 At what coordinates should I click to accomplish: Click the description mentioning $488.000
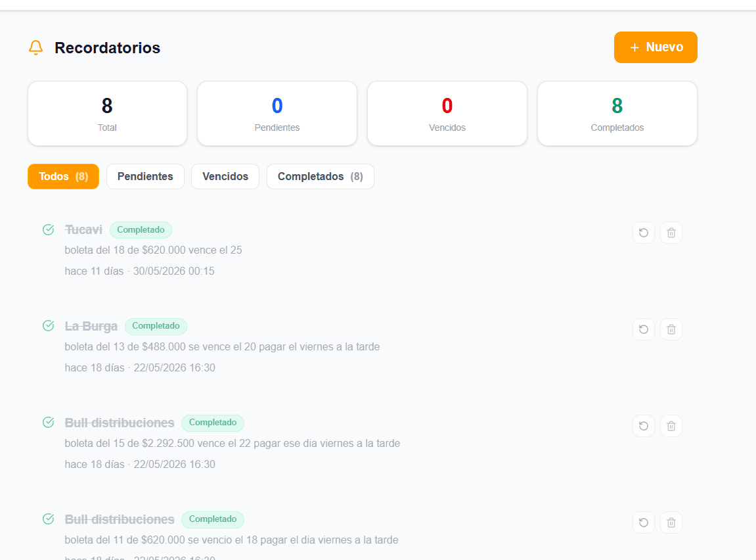click(222, 347)
